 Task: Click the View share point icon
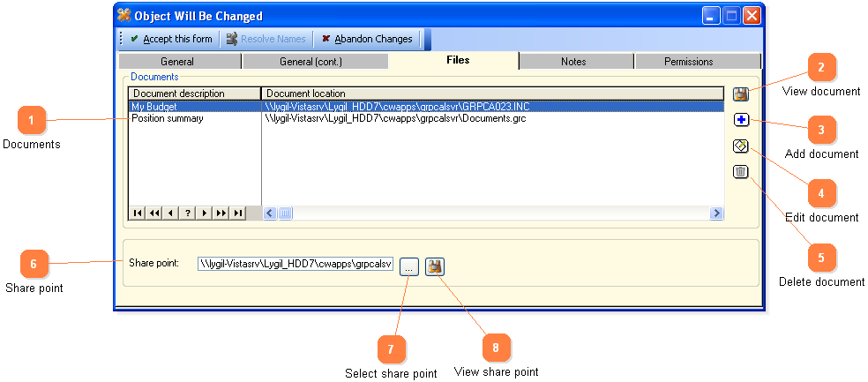coord(435,266)
